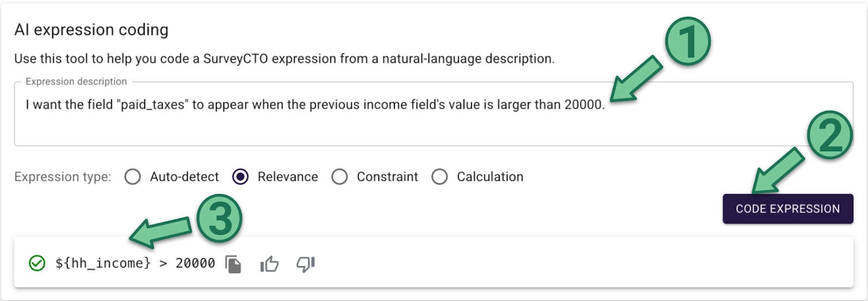868x301 pixels.
Task: Copy the generated expression to clipboard
Action: 233,264
